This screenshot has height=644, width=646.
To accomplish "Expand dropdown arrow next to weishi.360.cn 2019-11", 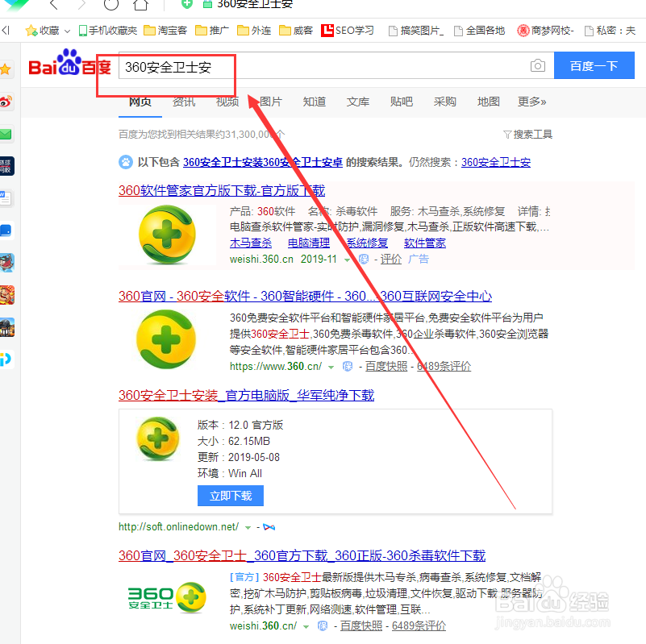I will (347, 260).
